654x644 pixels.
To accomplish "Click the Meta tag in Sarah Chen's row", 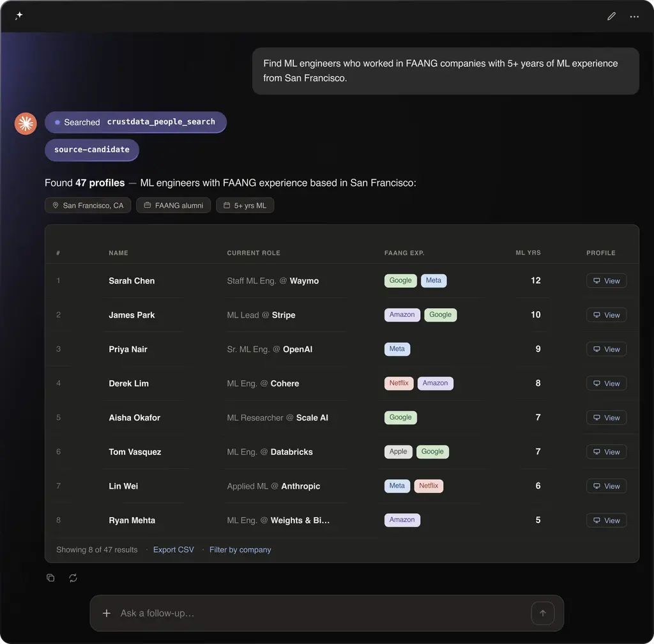I will coord(434,280).
